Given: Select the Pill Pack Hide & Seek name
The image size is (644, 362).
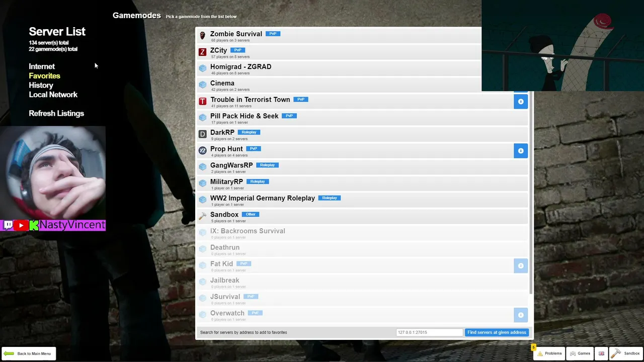Looking at the screenshot, I should (x=244, y=116).
